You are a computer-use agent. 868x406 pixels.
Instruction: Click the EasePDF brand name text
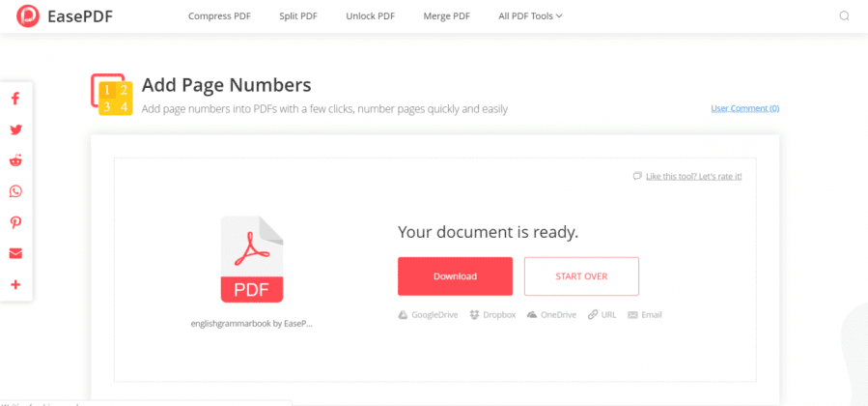coord(80,16)
